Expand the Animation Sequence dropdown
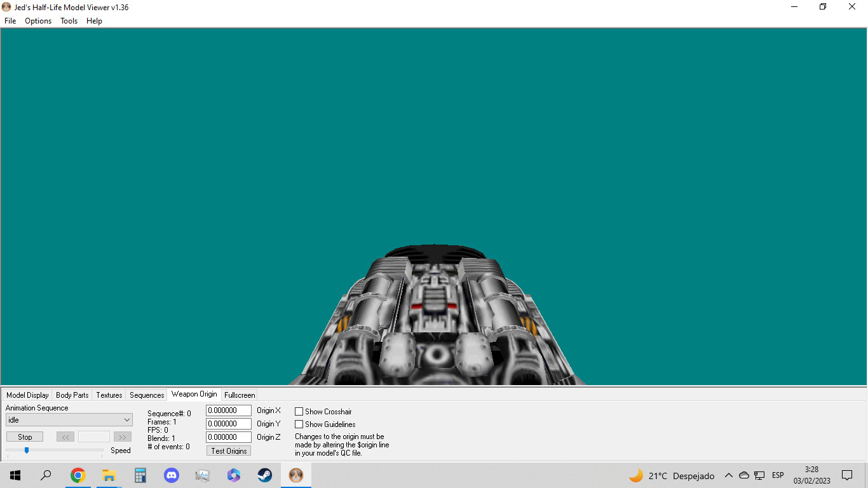 tap(69, 420)
